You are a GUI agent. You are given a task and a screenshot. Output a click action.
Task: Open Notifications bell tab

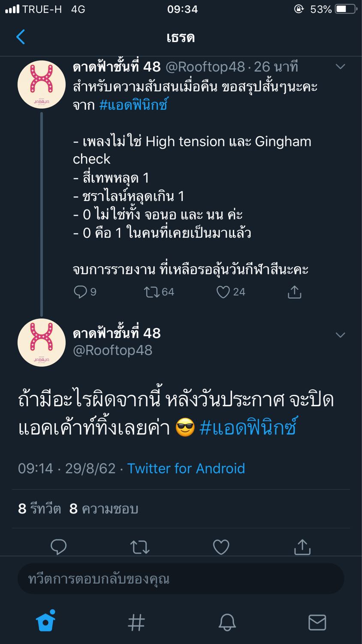(x=227, y=622)
